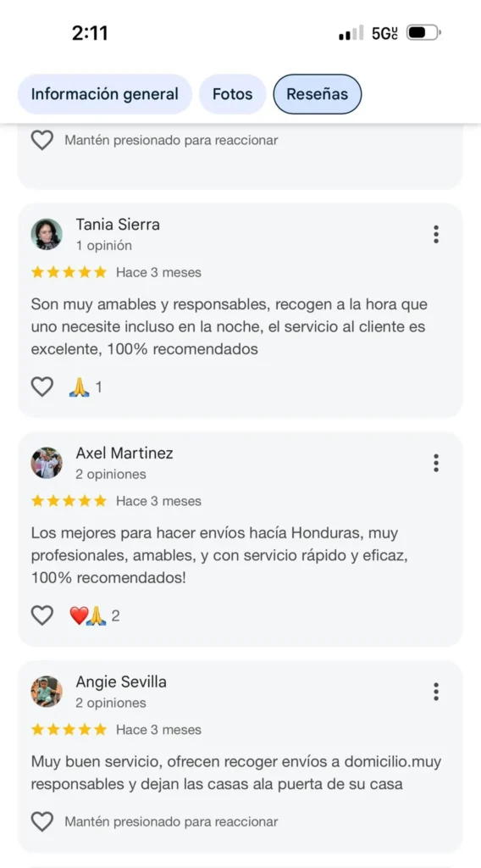Tap the red heart emoji reaction on Axel's review
The image size is (481, 868).
[x=79, y=615]
